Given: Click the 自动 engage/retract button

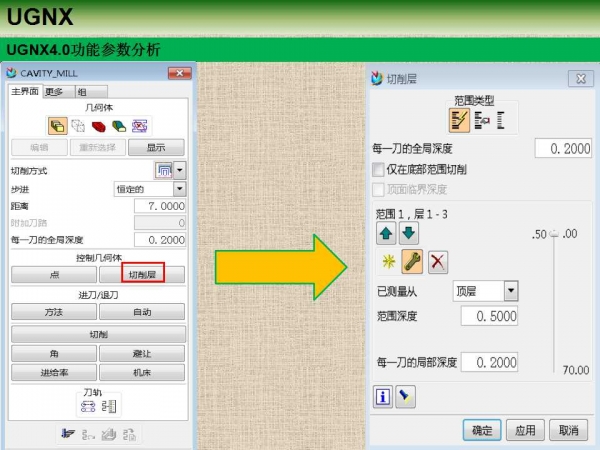Looking at the screenshot, I should coord(142,312).
